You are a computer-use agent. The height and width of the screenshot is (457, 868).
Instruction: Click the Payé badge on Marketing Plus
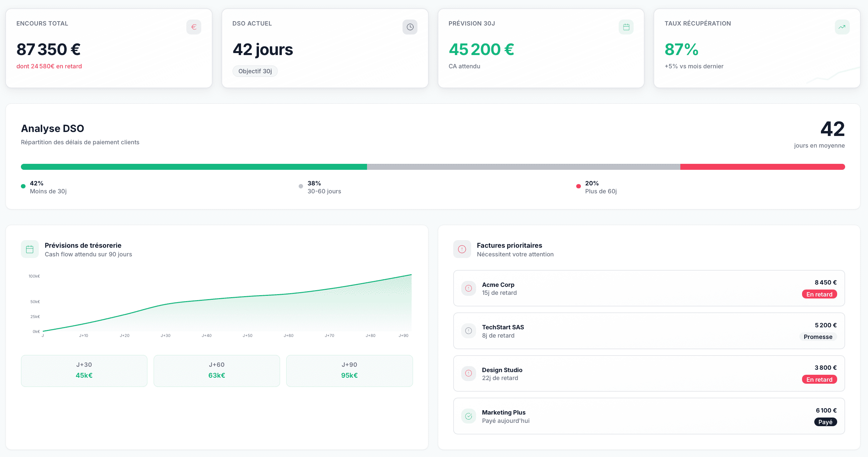(825, 422)
